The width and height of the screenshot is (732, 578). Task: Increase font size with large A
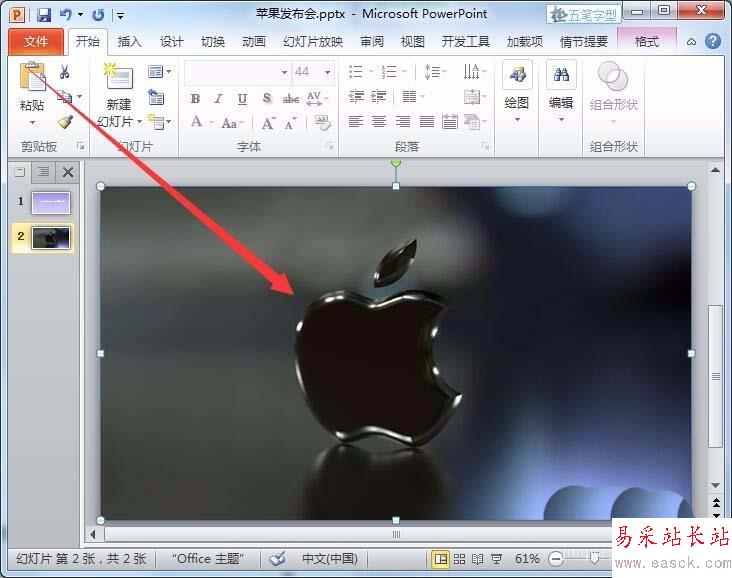pyautogui.click(x=268, y=123)
